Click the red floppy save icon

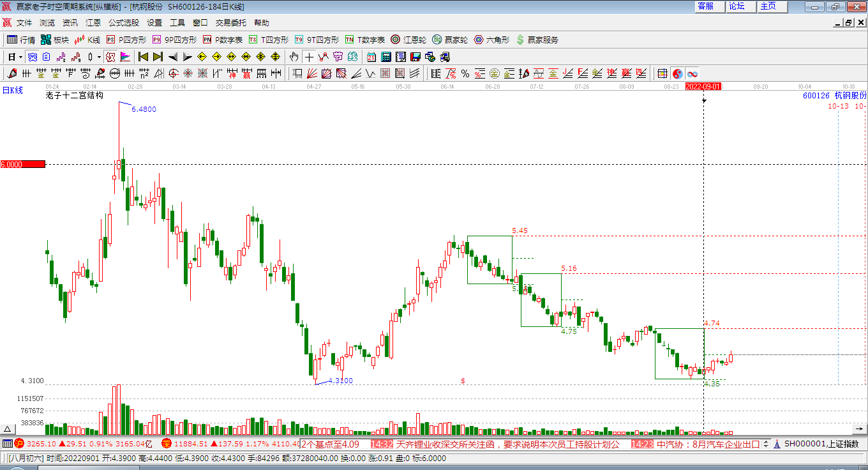pos(415,57)
